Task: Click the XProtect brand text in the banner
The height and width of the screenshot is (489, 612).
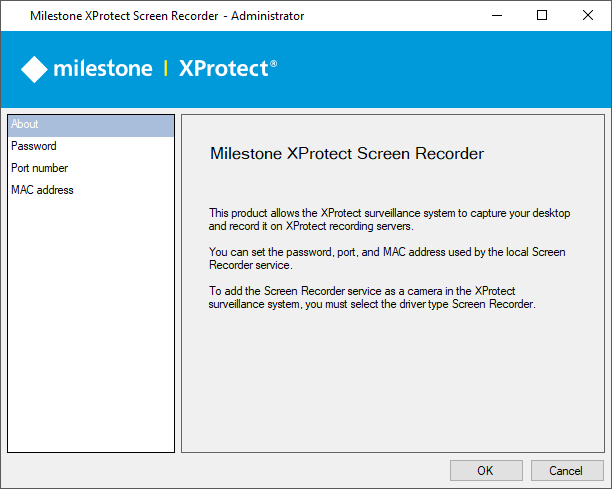Action: 224,69
